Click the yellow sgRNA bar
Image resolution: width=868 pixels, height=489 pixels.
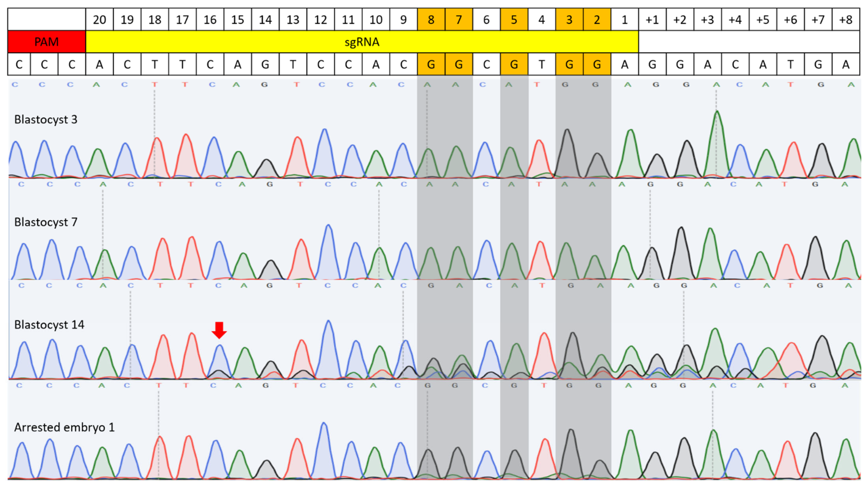(362, 42)
